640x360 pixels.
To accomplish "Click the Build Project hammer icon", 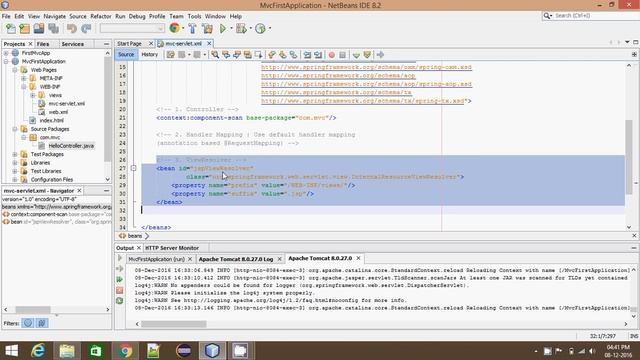I will pos(192,29).
